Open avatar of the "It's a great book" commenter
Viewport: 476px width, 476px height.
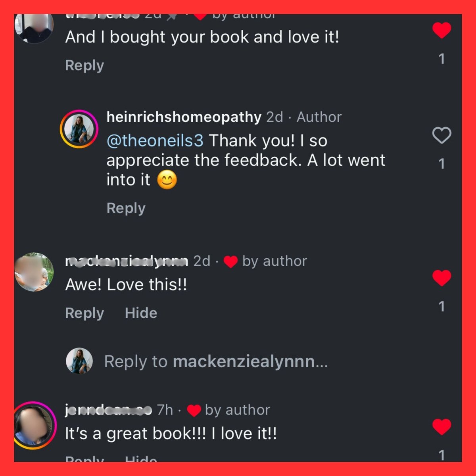click(x=33, y=425)
